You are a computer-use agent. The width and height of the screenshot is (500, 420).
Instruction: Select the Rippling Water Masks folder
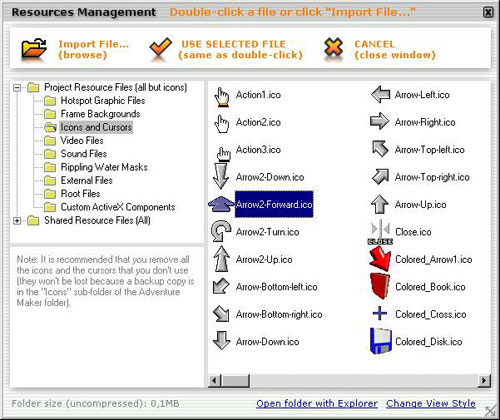tap(104, 167)
